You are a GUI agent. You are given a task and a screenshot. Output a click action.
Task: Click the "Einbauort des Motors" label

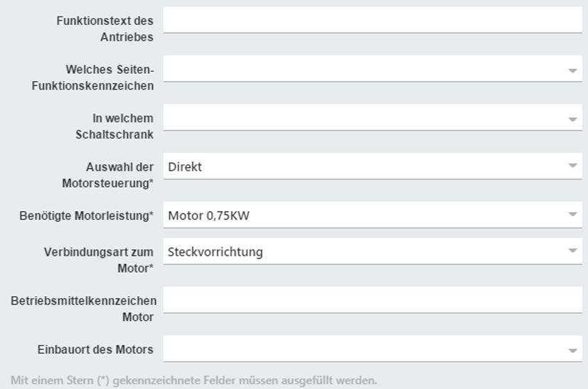coord(95,350)
